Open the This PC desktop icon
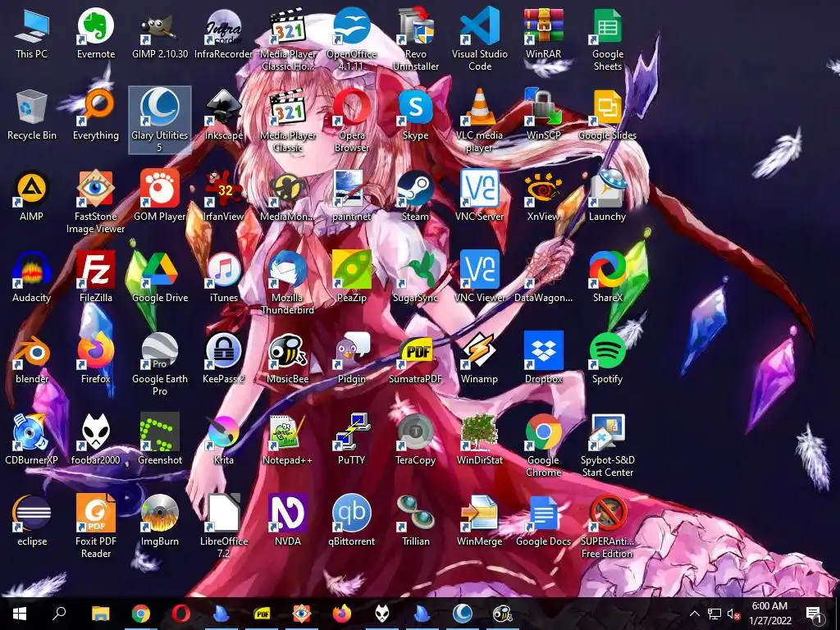Screen dimensions: 840x630 [x=32, y=34]
